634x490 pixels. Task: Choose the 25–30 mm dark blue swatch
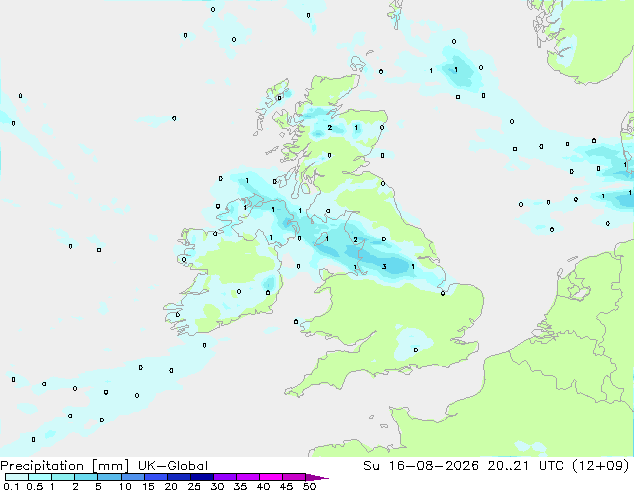pyautogui.click(x=201, y=477)
